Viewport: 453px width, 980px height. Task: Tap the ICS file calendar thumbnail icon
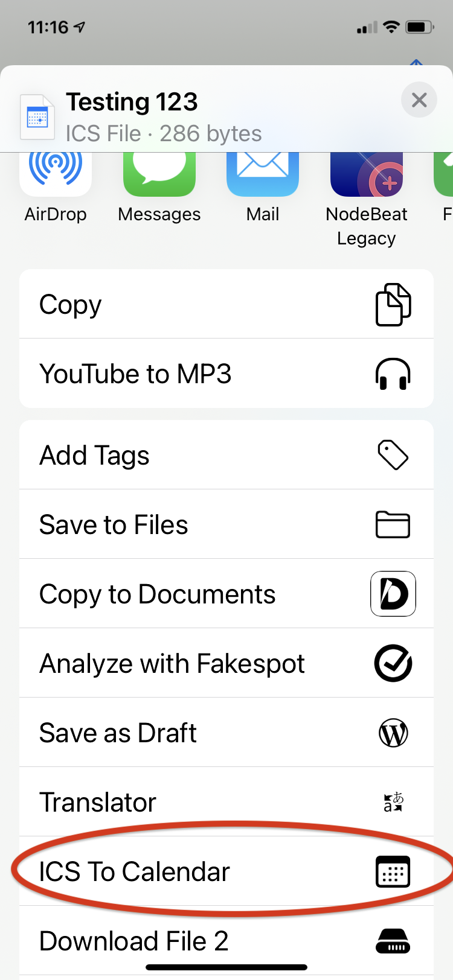point(37,117)
